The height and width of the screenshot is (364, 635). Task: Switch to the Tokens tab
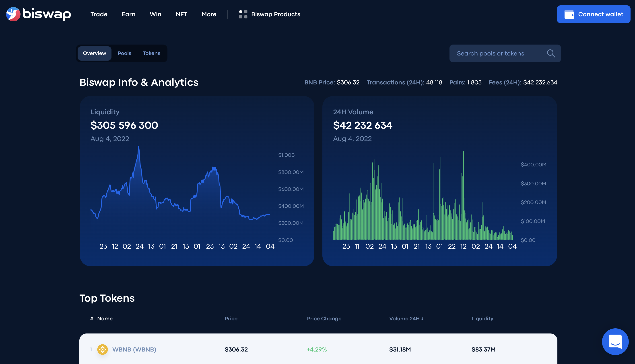point(151,53)
